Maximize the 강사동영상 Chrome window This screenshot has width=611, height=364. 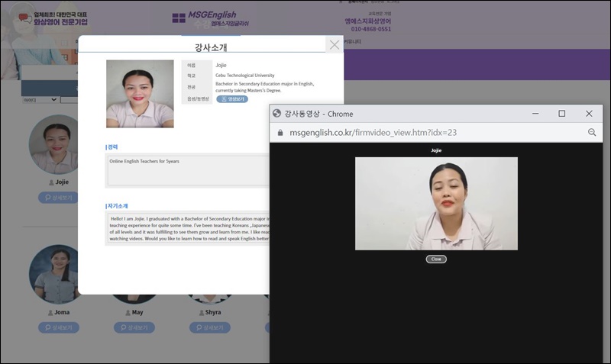(562, 113)
